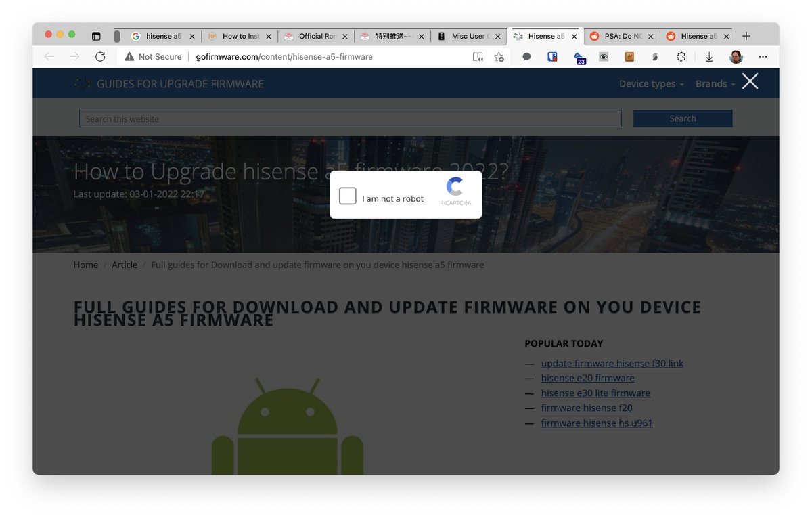Open the user profile avatar
This screenshot has width=812, height=518.
tap(736, 57)
